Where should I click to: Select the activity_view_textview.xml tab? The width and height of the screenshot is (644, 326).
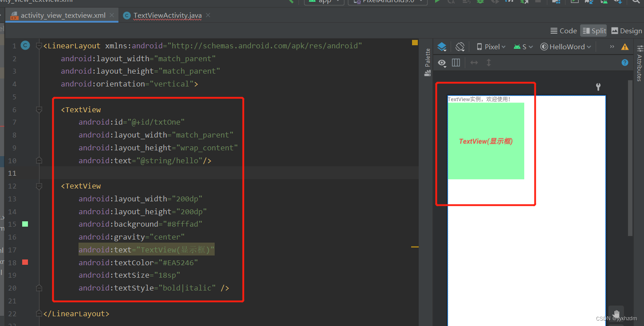pos(63,15)
